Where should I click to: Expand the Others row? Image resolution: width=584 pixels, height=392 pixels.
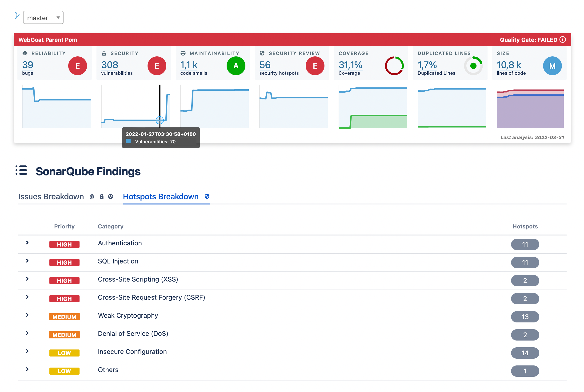click(27, 369)
